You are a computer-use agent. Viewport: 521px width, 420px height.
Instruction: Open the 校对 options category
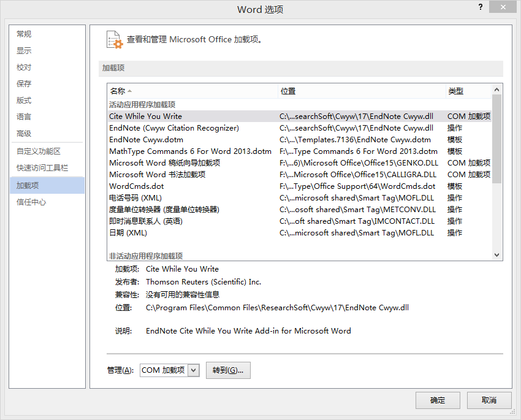coord(47,67)
